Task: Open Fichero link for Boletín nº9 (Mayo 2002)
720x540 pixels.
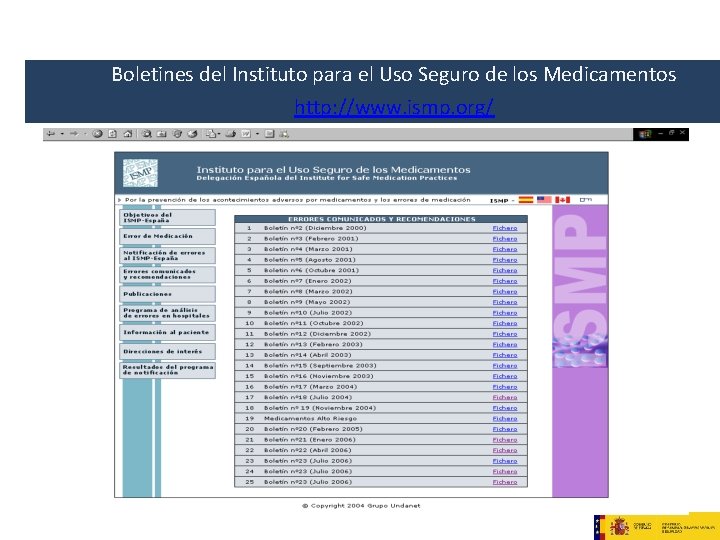Action: [x=505, y=302]
